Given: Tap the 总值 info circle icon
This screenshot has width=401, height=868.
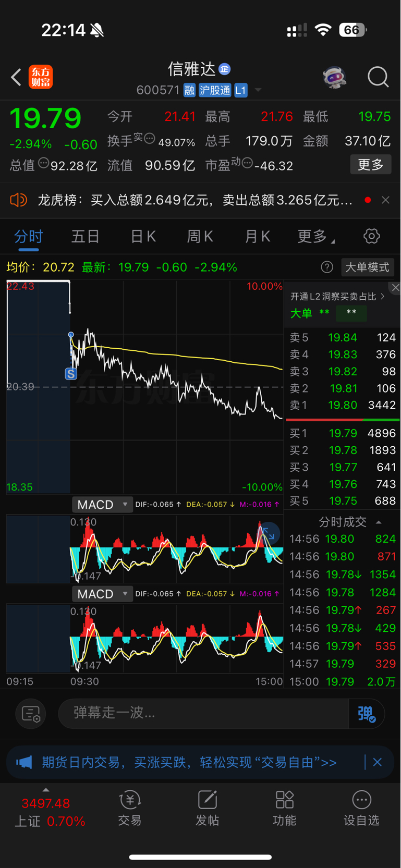Looking at the screenshot, I should coord(44,163).
